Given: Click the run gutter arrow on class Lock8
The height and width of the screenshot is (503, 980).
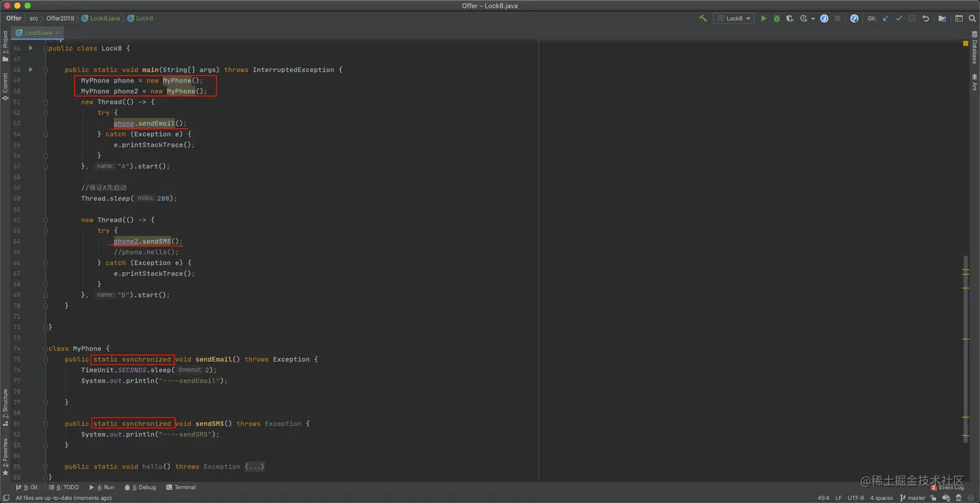Looking at the screenshot, I should (x=30, y=48).
